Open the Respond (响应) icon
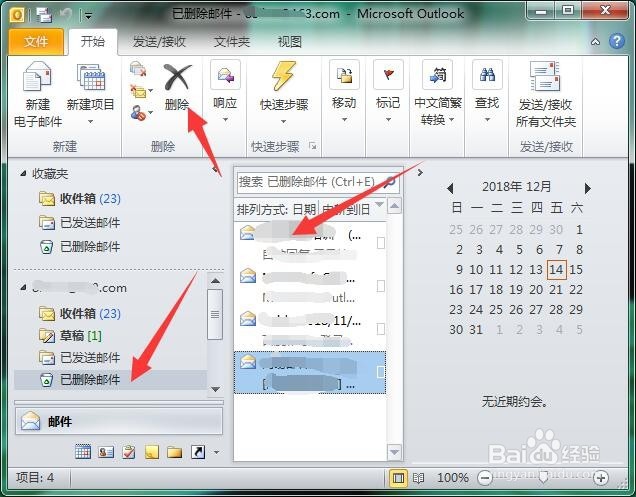The height and width of the screenshot is (497, 636). pyautogui.click(x=225, y=75)
